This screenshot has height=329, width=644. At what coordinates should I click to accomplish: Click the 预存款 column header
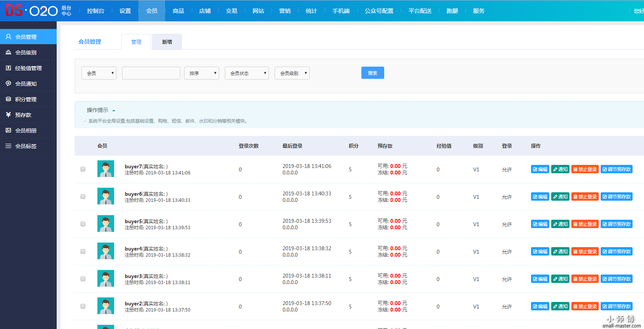[x=385, y=146]
